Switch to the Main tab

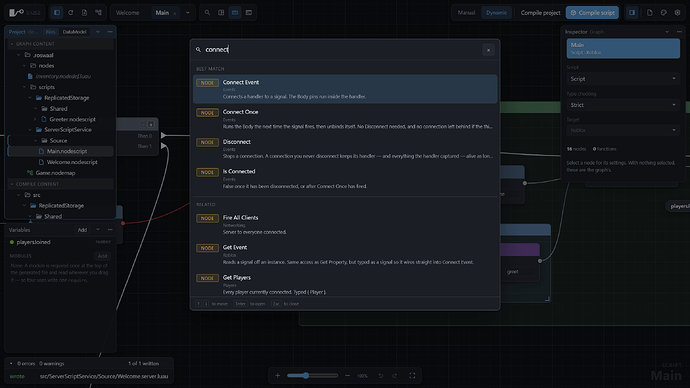coord(162,13)
